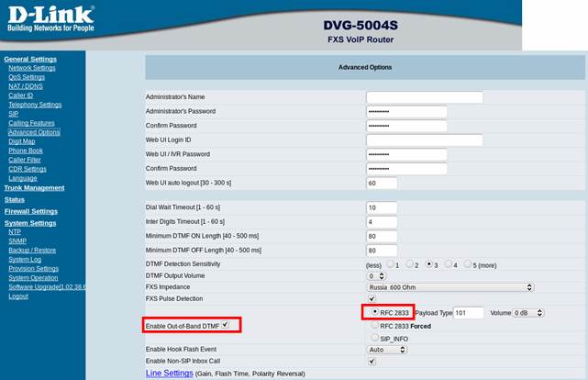
Task: Go to NAT / DDNS page
Action: pyautogui.click(x=26, y=86)
